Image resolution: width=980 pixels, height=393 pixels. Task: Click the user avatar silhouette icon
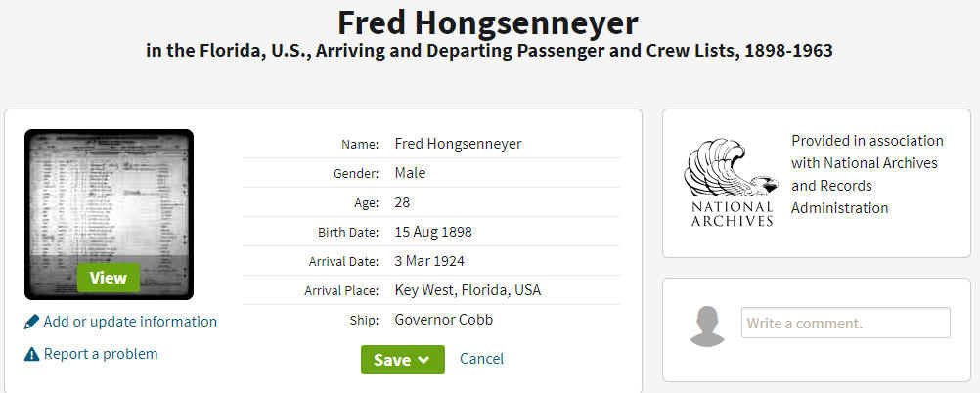pyautogui.click(x=707, y=327)
